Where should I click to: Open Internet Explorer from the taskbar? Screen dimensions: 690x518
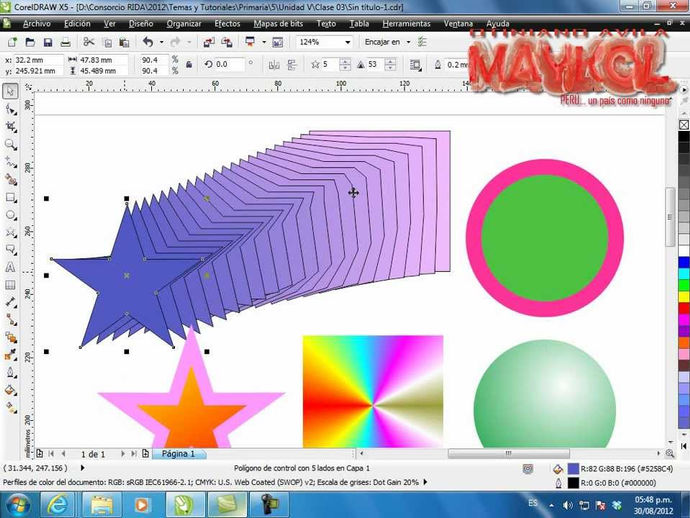57,505
